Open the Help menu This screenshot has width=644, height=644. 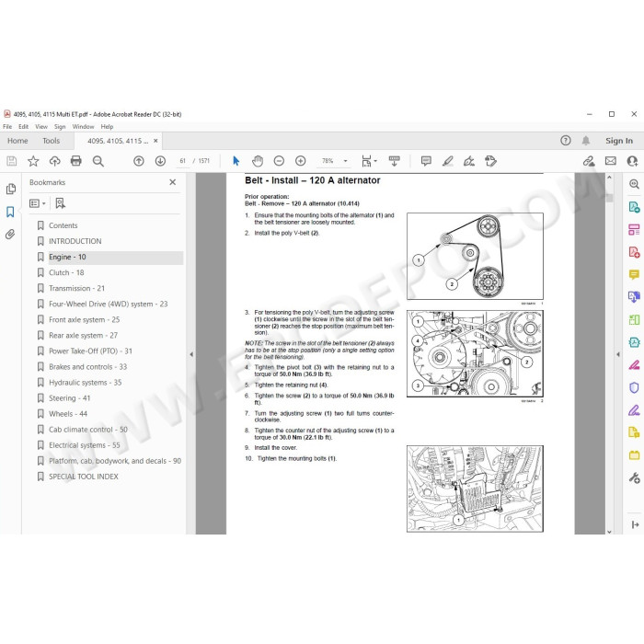coord(108,127)
